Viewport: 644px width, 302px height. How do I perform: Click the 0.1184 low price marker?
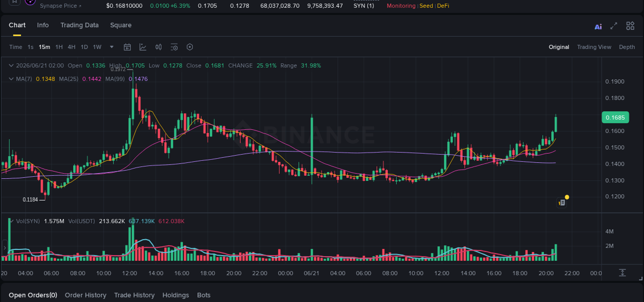point(30,199)
